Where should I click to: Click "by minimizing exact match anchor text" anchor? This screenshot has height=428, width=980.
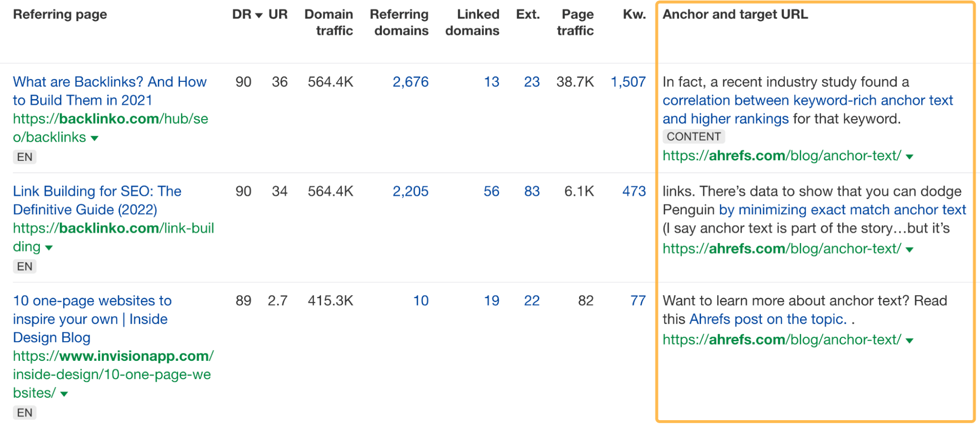point(842,210)
